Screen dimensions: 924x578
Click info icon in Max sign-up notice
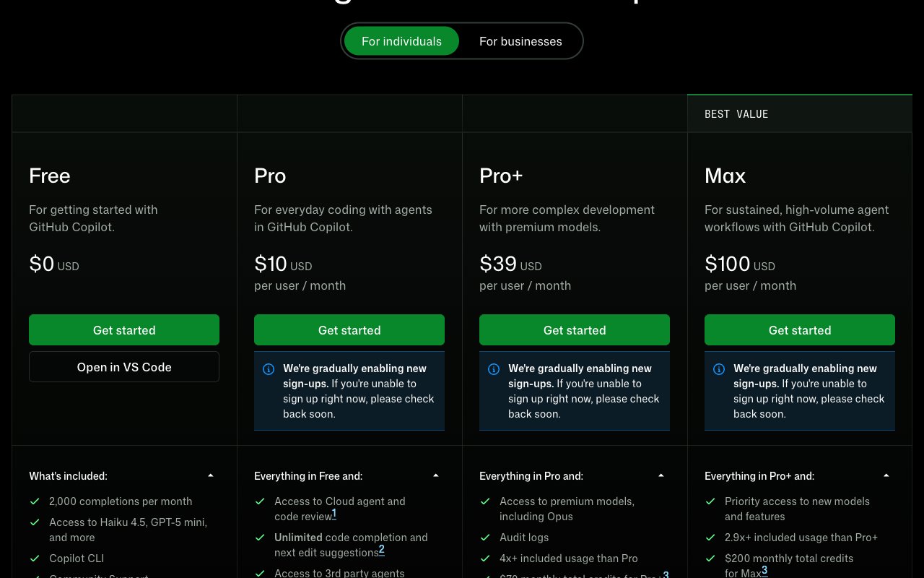[719, 369]
